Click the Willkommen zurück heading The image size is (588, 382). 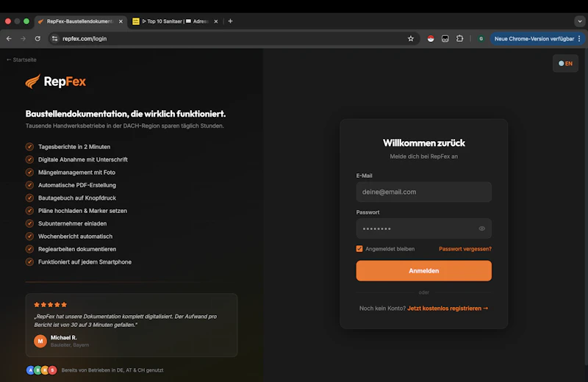(x=424, y=143)
